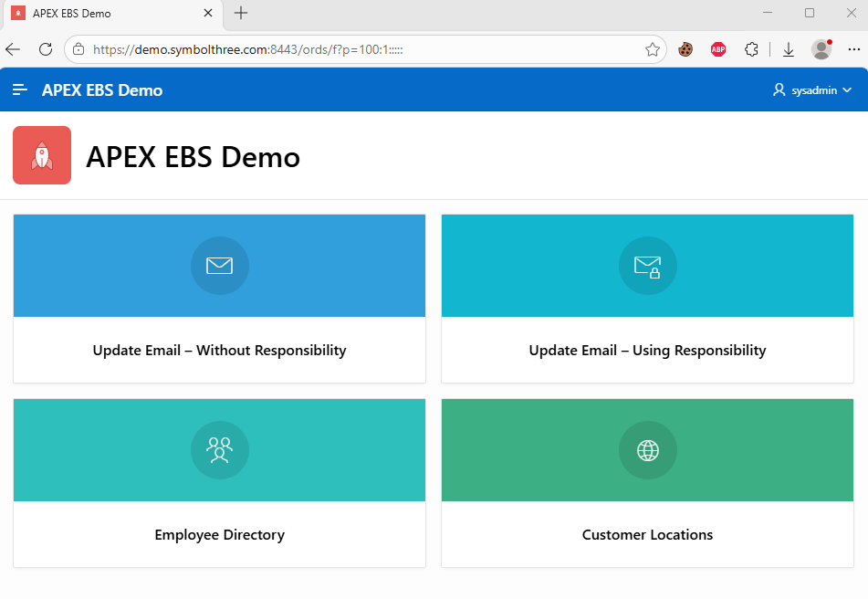Click the APEX EBS Demo tab favicon

pyautogui.click(x=18, y=13)
